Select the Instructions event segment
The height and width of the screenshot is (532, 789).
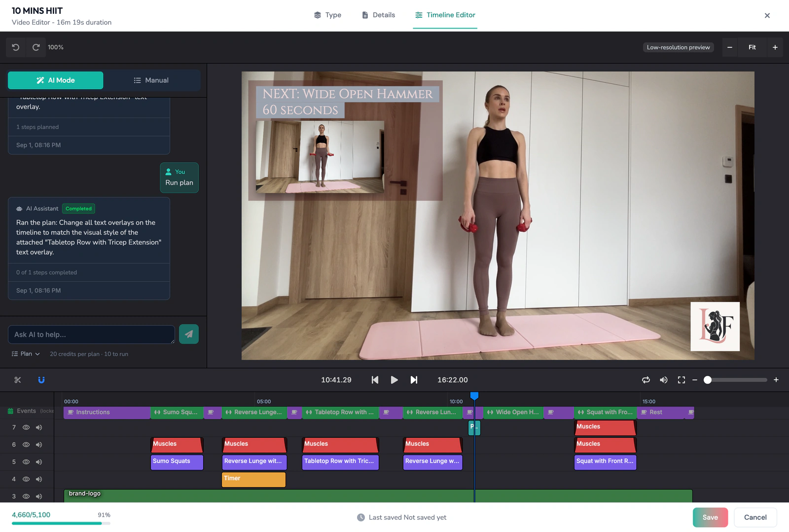coord(107,412)
